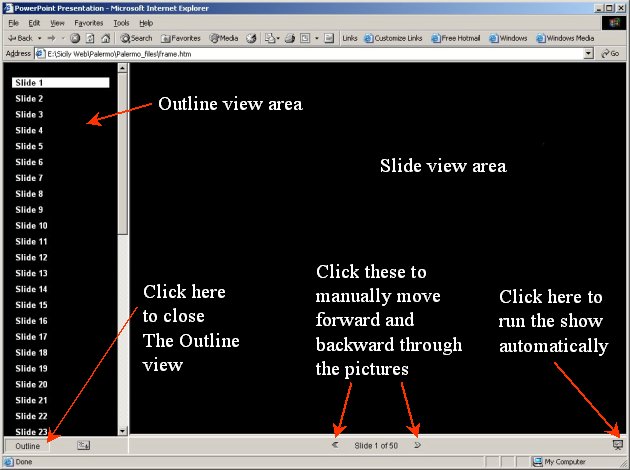Viewport: 630px width, 470px height.
Task: Start the slide show icon at bottom right
Action: pos(617,444)
